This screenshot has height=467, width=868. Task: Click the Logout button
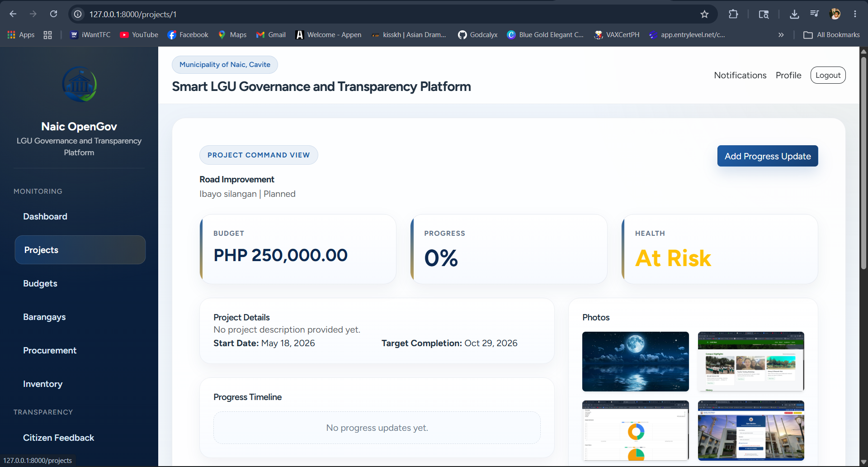[828, 75]
